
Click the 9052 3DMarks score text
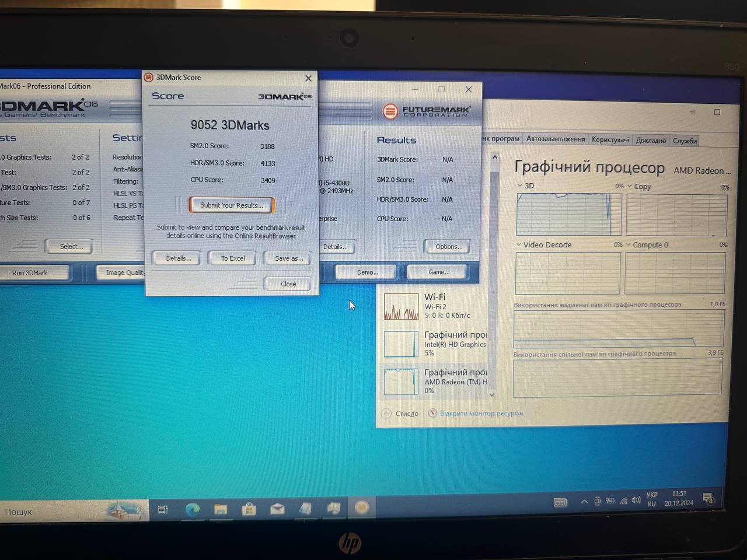[x=230, y=125]
